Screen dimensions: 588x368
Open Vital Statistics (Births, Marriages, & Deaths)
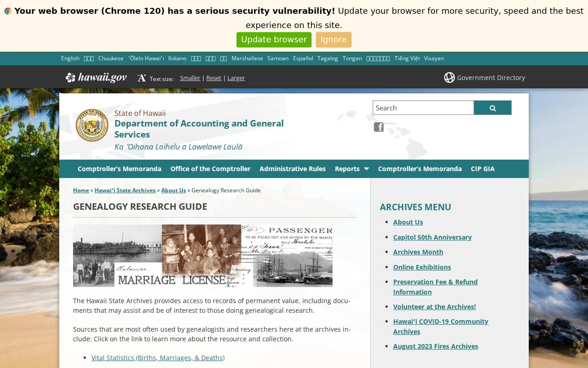[158, 358]
